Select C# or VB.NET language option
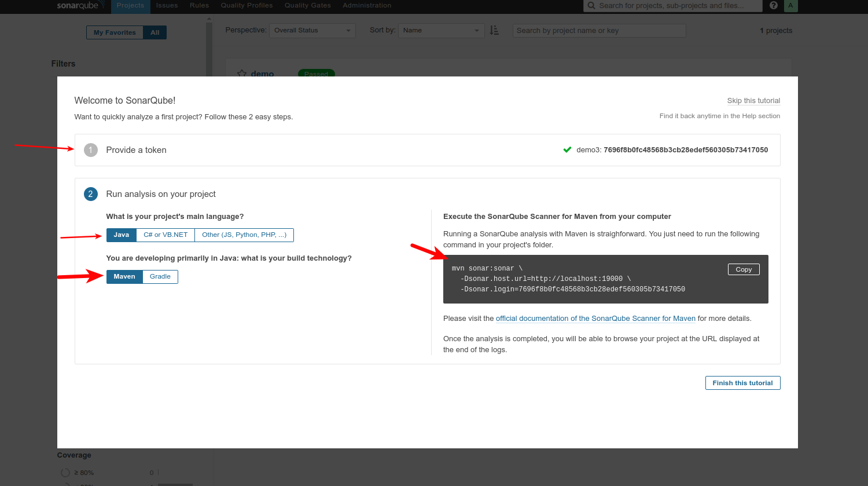The image size is (868, 486). click(165, 235)
